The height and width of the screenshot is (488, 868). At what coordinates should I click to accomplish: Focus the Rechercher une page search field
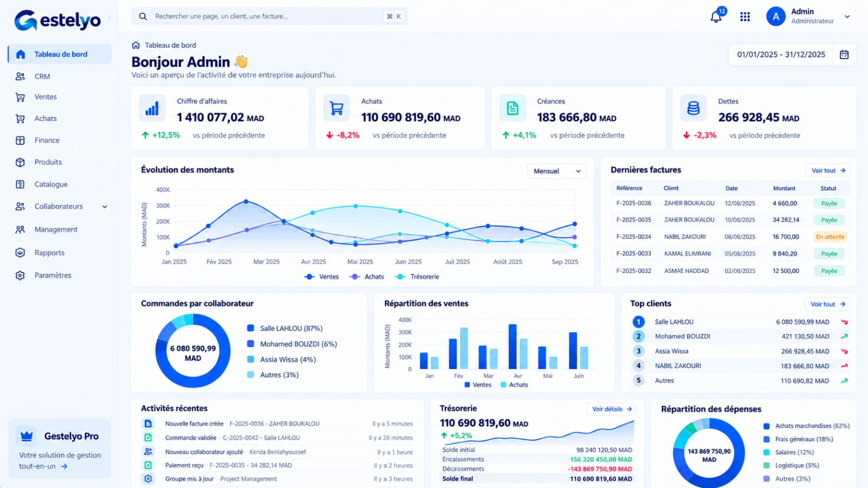coord(270,16)
